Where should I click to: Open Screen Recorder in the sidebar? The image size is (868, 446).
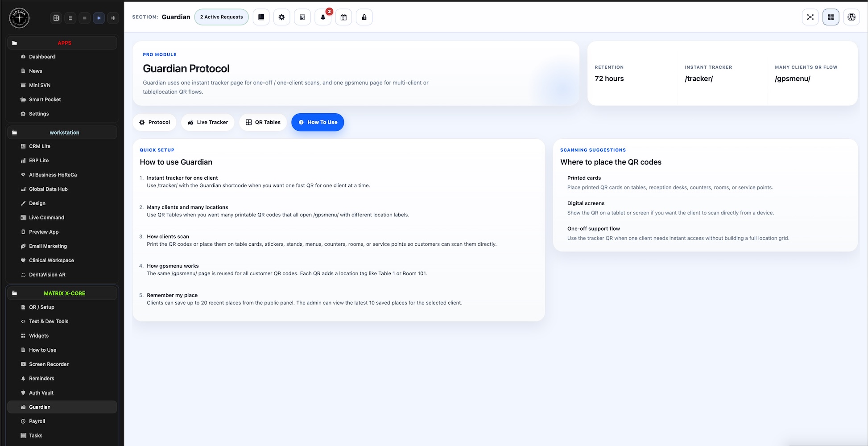tap(62, 364)
